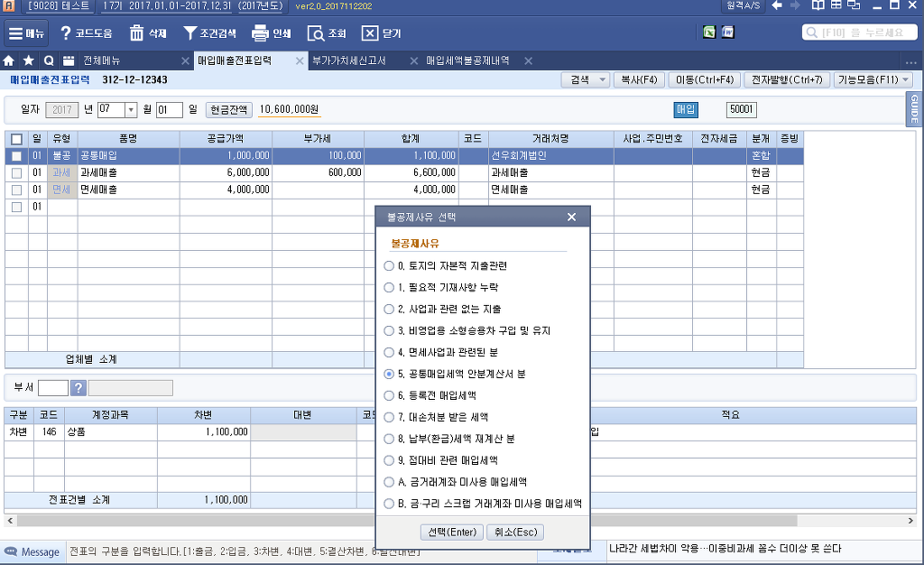Select option 3. 비영업용 소형승용차 구입 및 유지

389,330
